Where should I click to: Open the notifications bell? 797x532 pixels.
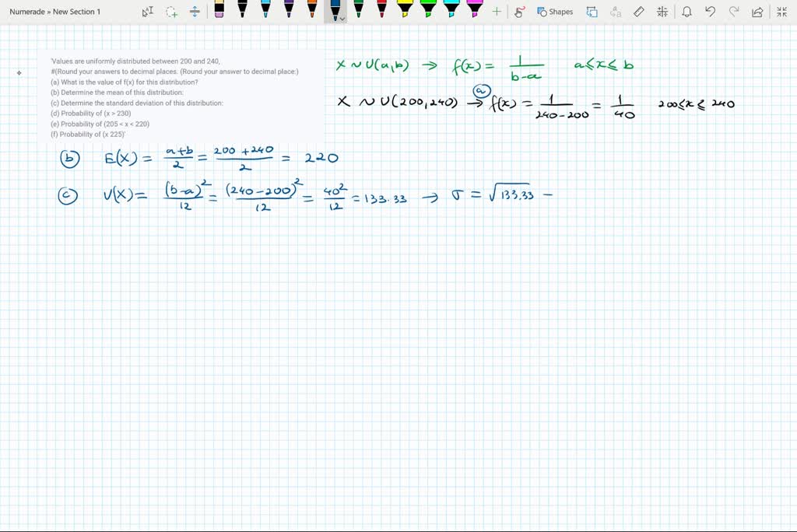tap(688, 12)
